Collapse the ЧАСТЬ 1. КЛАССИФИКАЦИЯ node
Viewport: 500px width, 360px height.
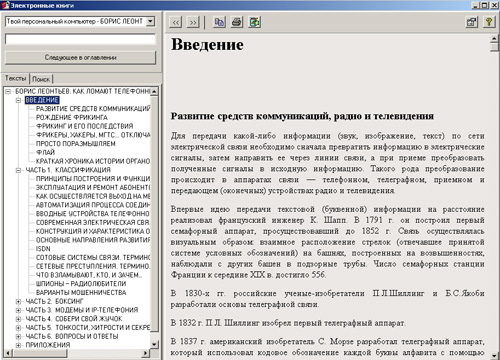19,170
